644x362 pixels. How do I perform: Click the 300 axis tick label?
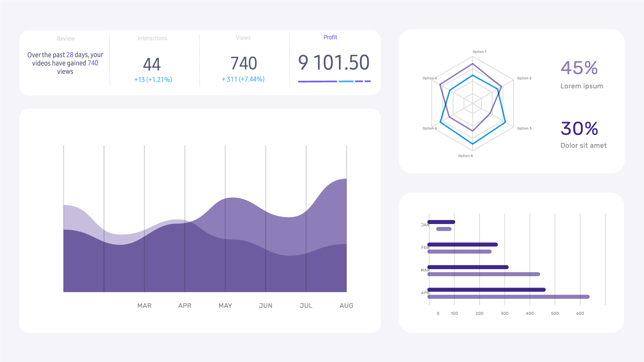click(505, 314)
